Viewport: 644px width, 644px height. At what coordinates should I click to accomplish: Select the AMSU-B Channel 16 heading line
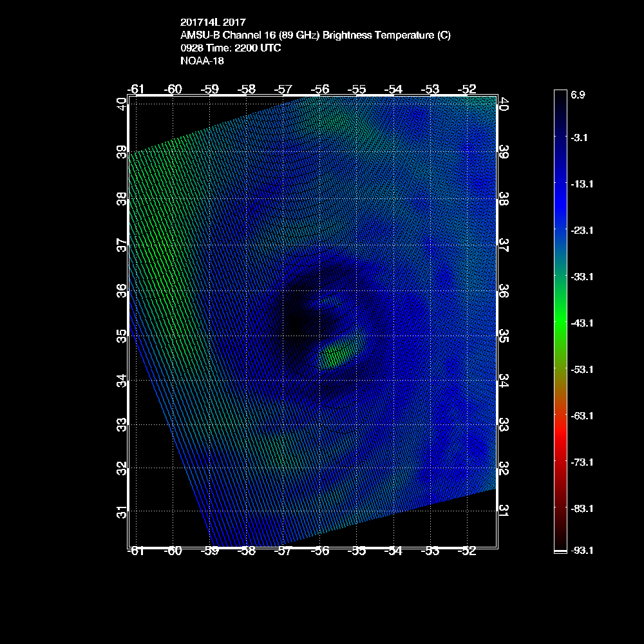click(316, 35)
